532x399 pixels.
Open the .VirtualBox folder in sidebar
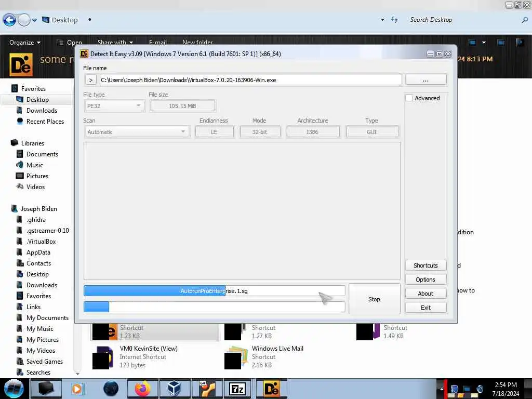pyautogui.click(x=41, y=241)
